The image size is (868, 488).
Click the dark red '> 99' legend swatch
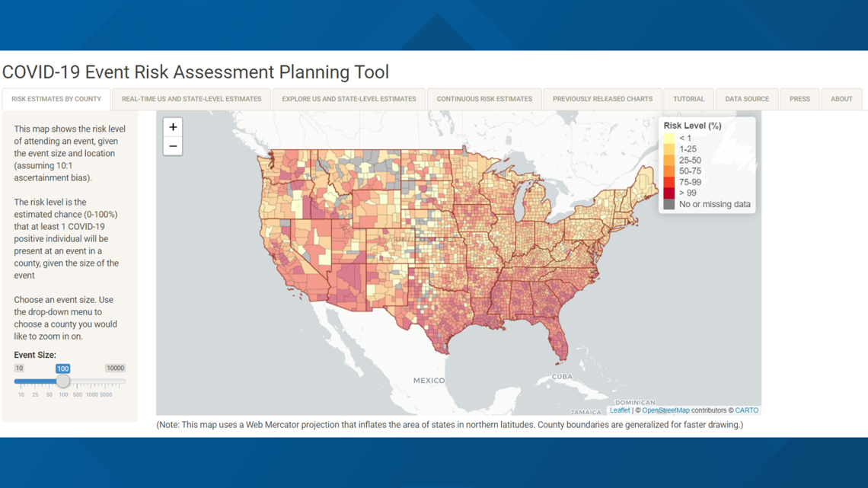[669, 193]
